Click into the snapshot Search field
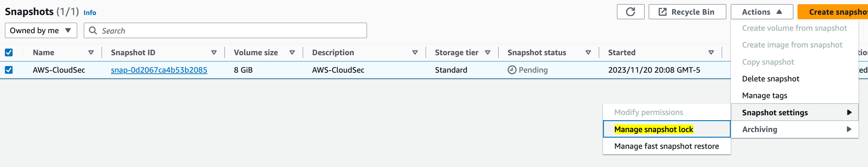868x167 pixels. (x=225, y=30)
